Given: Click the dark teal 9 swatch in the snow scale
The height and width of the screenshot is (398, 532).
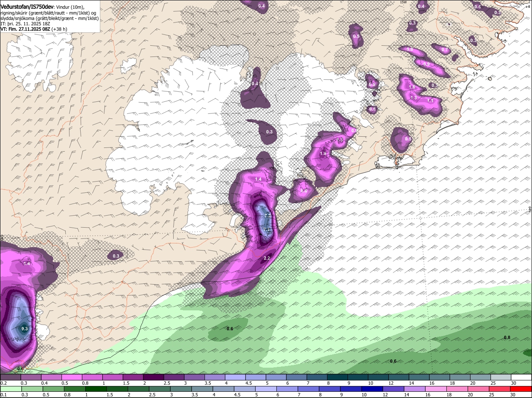Looking at the screenshot, I should tap(358, 377).
